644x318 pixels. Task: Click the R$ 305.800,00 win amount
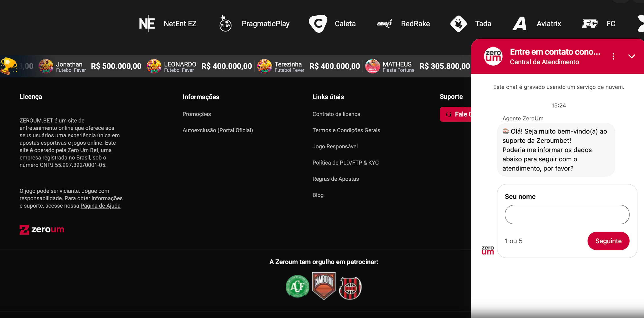click(445, 66)
